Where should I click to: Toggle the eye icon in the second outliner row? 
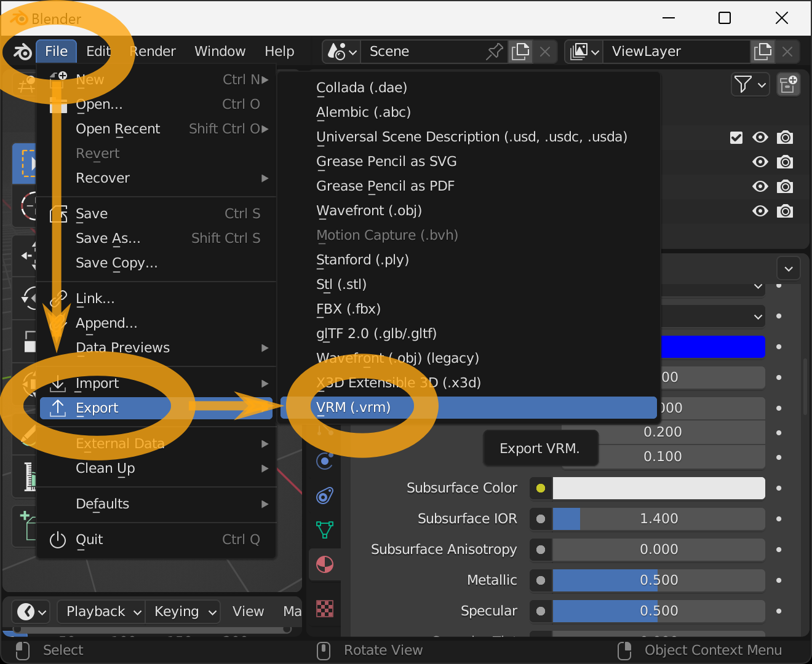coord(760,162)
